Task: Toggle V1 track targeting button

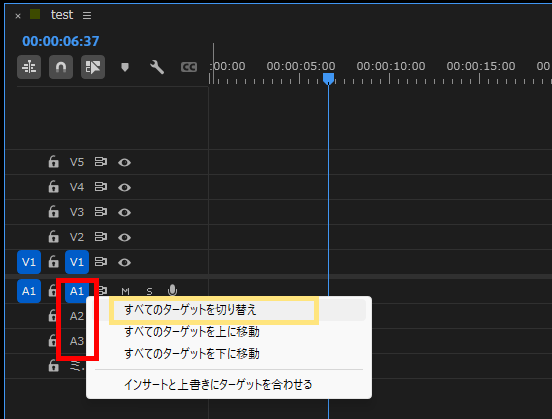Action: click(x=77, y=262)
